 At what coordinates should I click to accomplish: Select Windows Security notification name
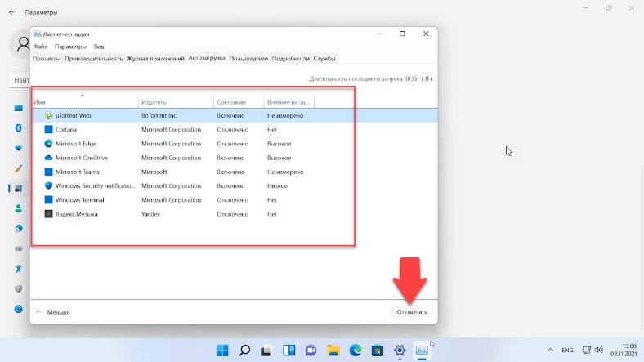[96, 186]
